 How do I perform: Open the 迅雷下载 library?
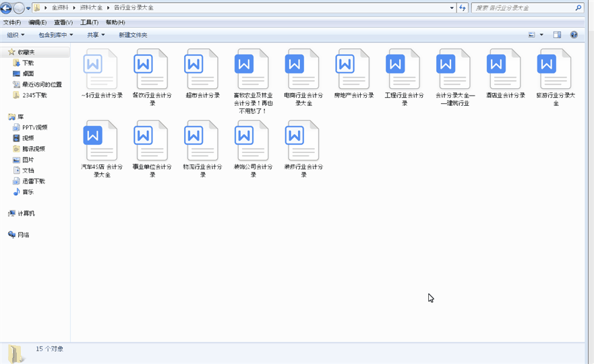click(x=33, y=181)
